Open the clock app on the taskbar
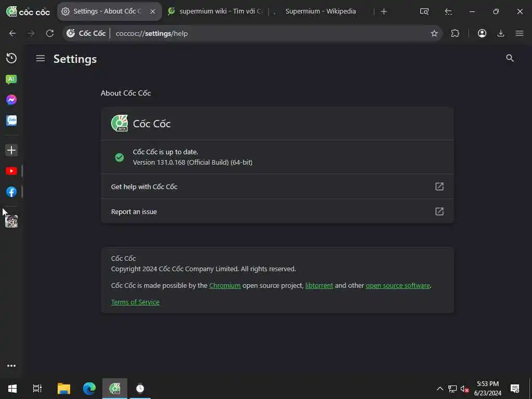 pyautogui.click(x=140, y=389)
